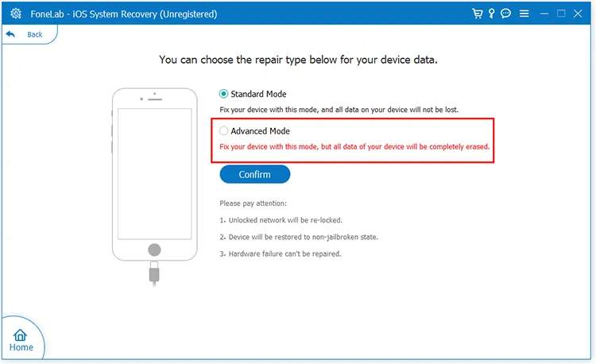Open the feedback chat bubble icon
The width and height of the screenshot is (596, 364).
(505, 14)
